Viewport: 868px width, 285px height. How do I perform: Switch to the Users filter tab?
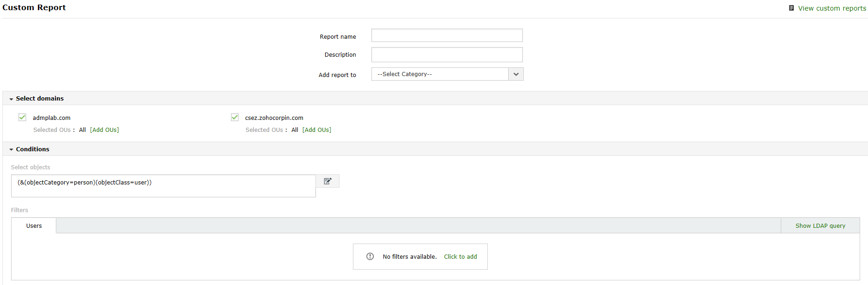[x=34, y=226]
